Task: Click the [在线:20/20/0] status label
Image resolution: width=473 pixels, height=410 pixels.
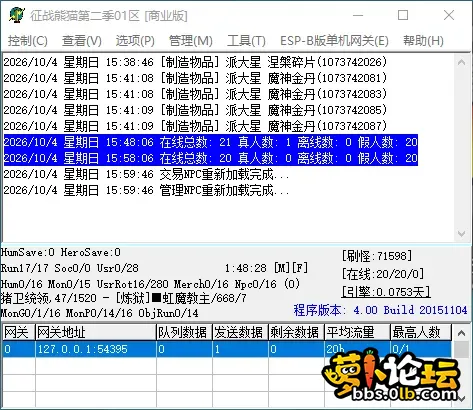Action: tap(383, 274)
